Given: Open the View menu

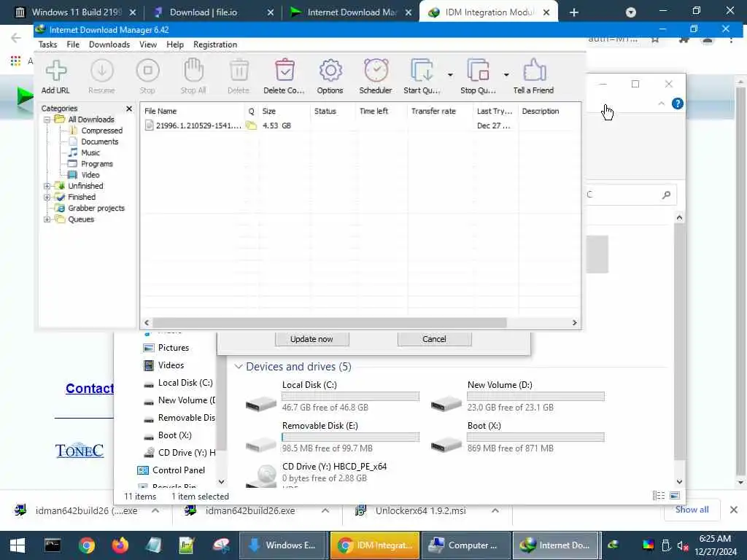Looking at the screenshot, I should click(x=148, y=44).
